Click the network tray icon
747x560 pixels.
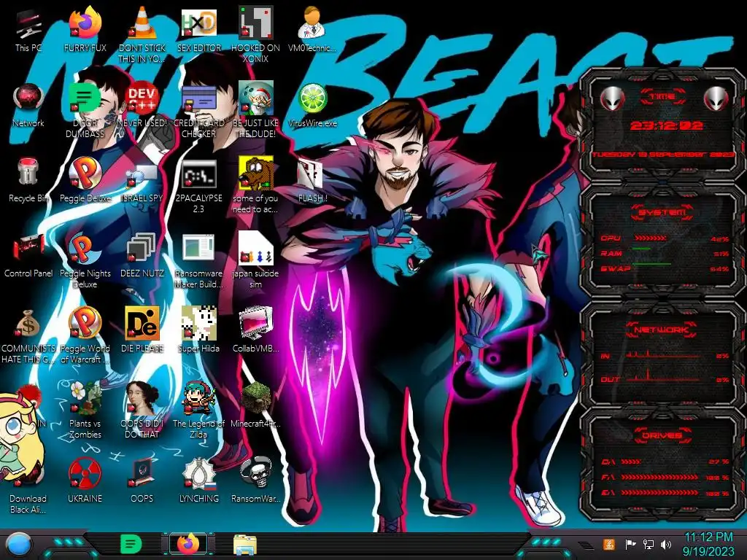tap(649, 544)
